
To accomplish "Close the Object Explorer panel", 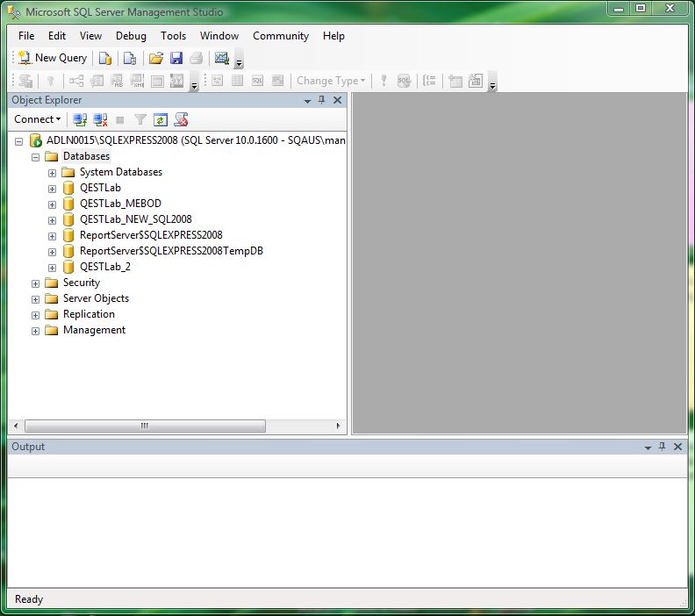I will pyautogui.click(x=337, y=101).
